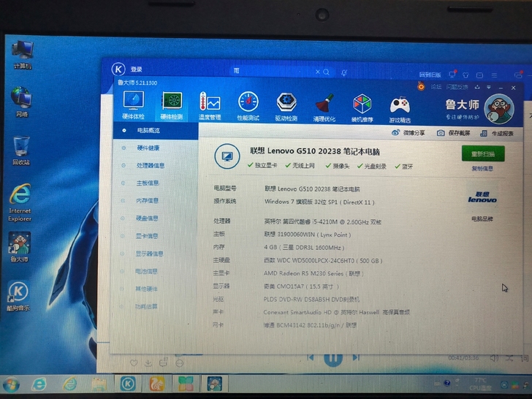Click Kugou K logo in music window
Screen dimensions: 532x399
[x=118, y=69]
